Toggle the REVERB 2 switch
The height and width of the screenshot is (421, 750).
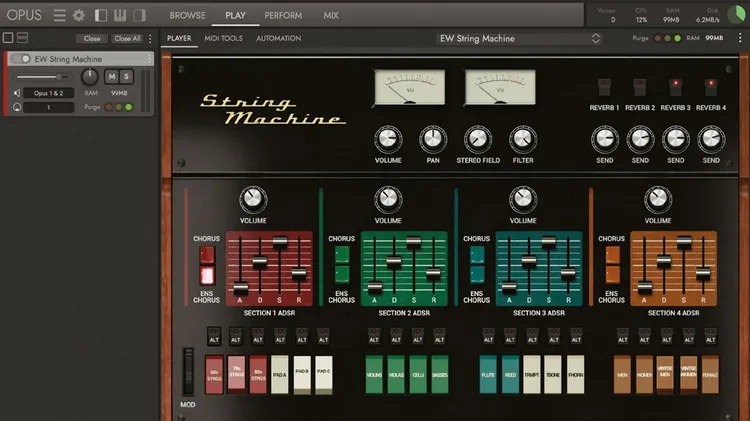[x=640, y=88]
